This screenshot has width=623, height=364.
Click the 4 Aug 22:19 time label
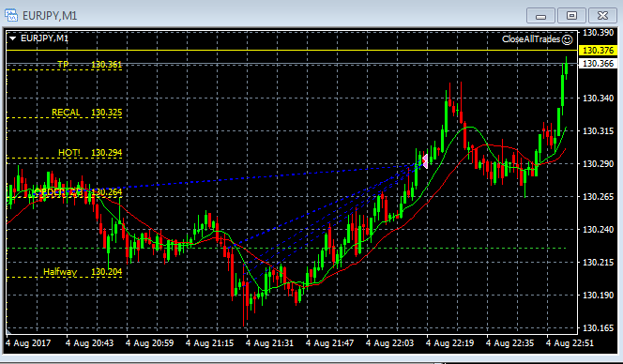(450, 343)
